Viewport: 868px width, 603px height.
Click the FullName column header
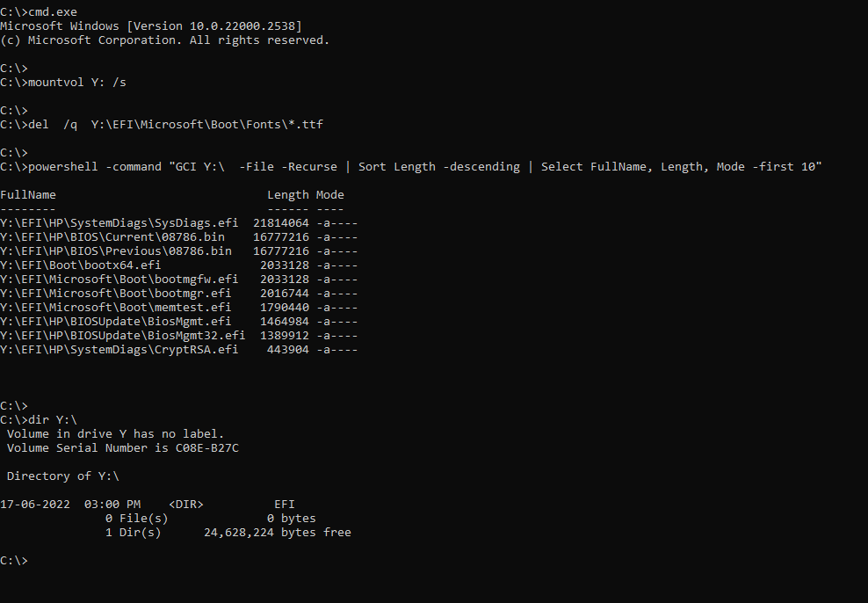tap(28, 195)
